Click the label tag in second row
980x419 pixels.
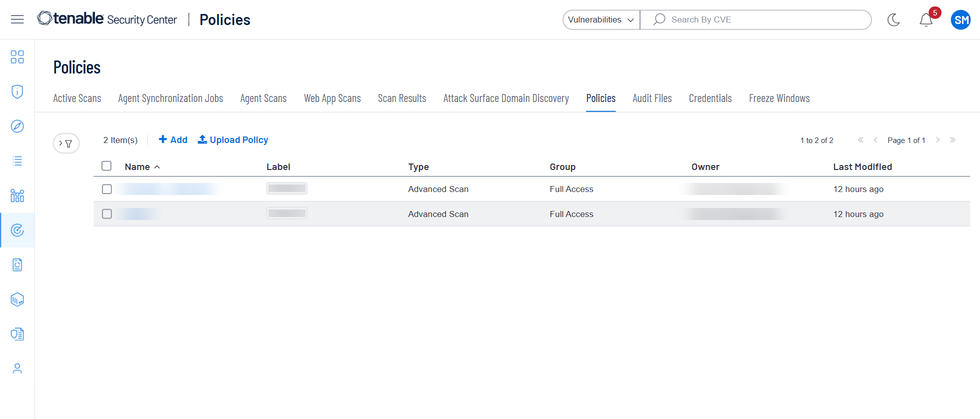287,213
